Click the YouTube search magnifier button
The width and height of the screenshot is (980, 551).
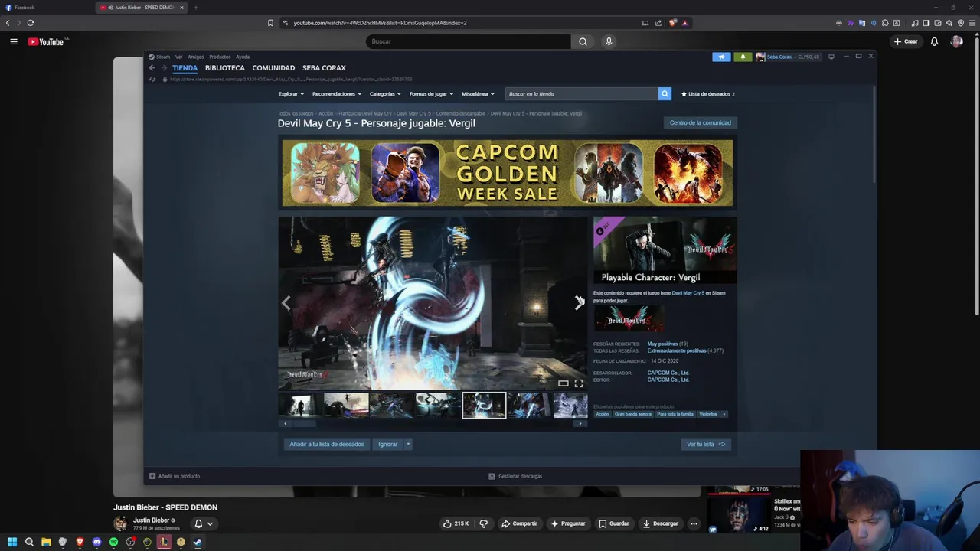pos(583,41)
